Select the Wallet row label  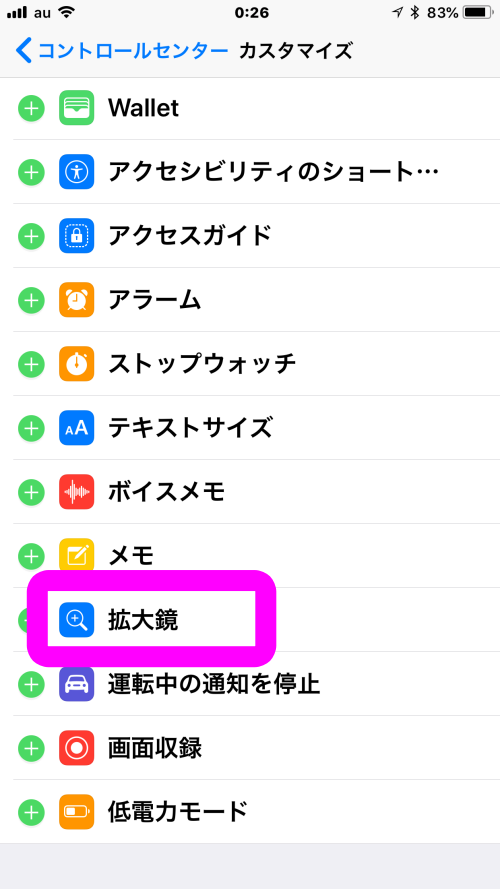coord(143,108)
